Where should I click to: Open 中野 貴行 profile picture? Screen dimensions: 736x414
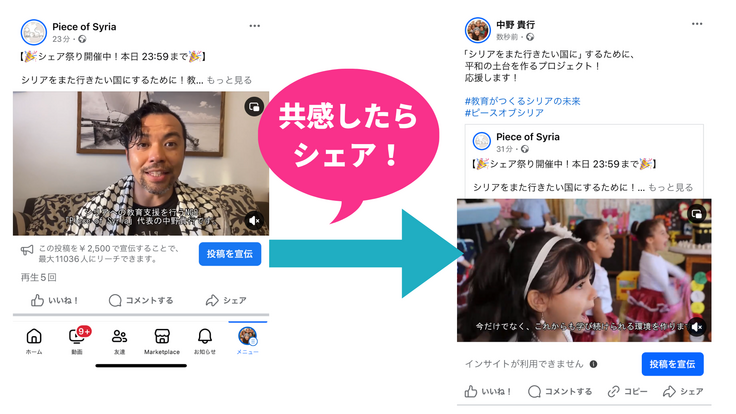[479, 30]
